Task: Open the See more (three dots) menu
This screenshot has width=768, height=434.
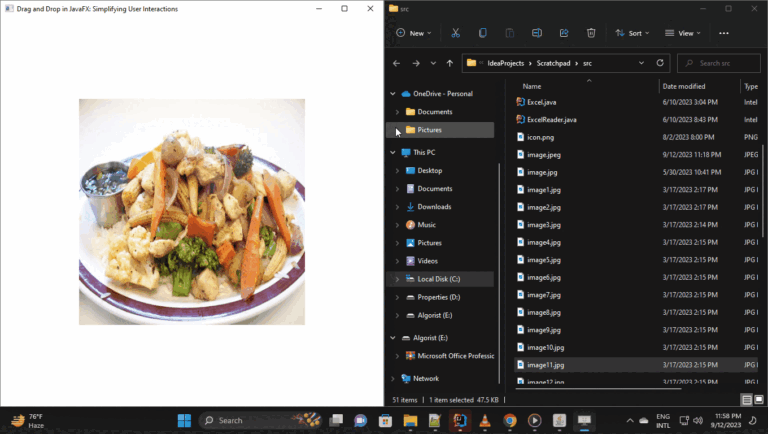Action: tap(724, 33)
